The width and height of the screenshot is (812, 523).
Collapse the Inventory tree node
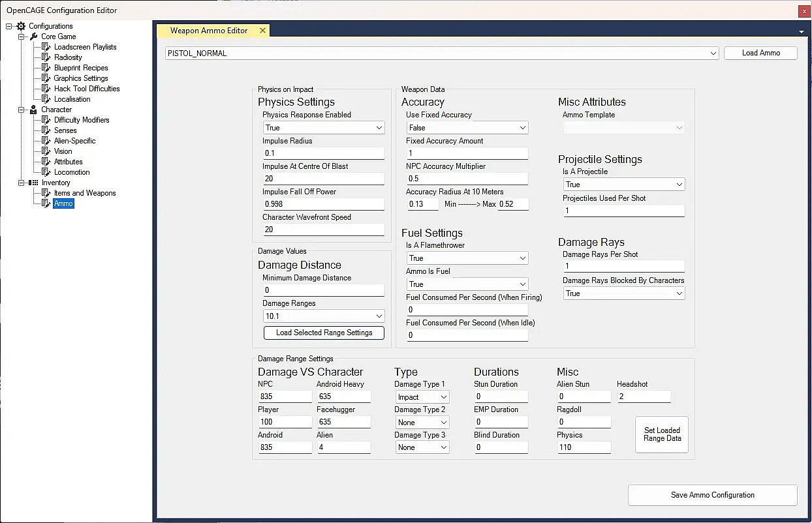22,183
